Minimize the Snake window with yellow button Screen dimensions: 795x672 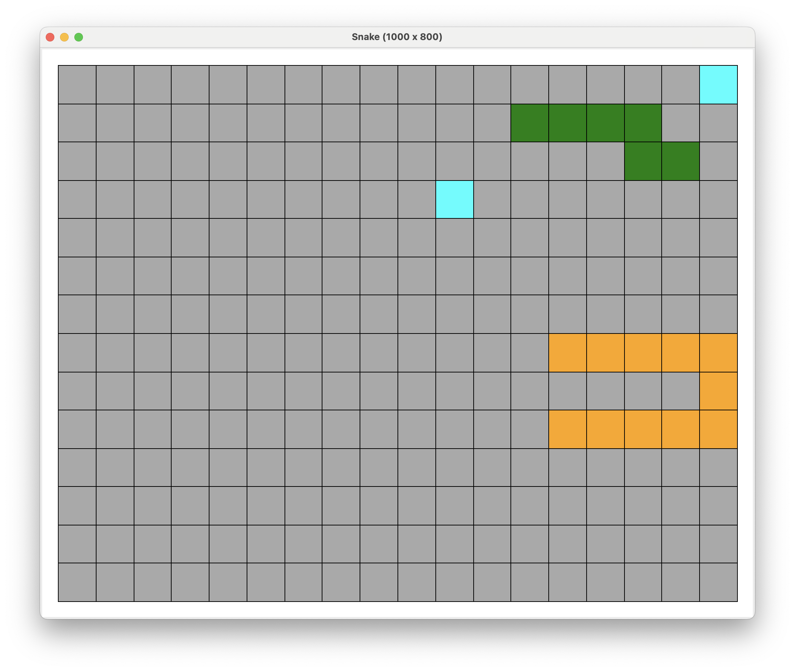[x=64, y=37]
